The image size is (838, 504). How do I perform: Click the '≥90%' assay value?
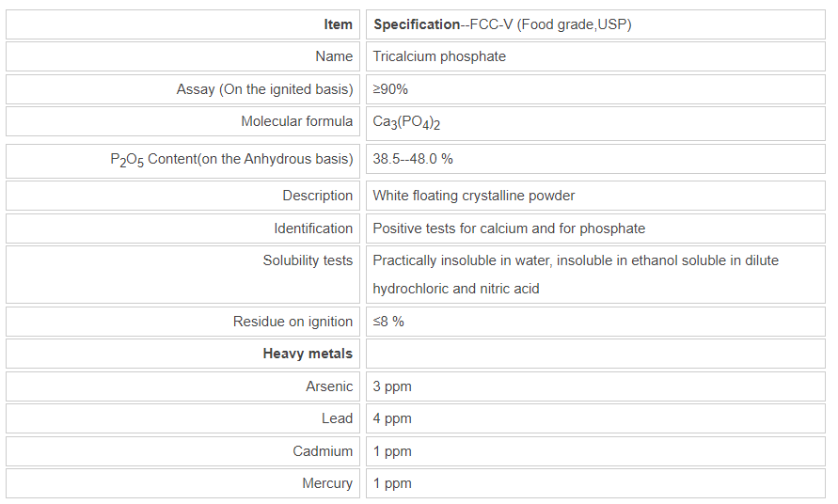pos(390,89)
